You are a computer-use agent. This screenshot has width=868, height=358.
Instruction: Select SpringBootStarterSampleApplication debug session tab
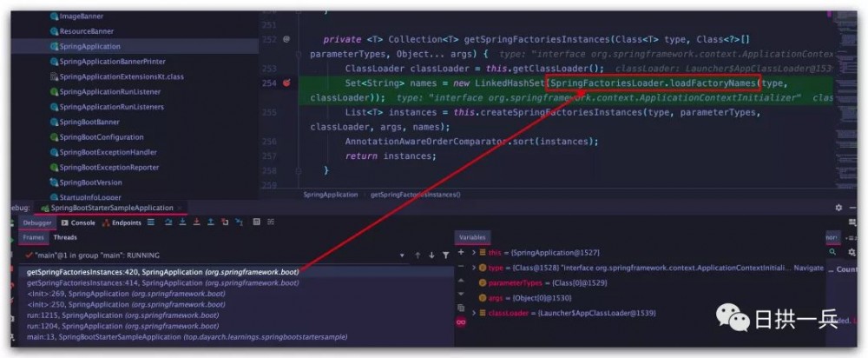pos(112,208)
